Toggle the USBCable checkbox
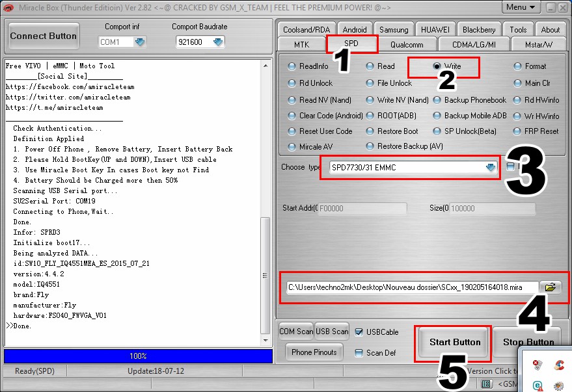The height and width of the screenshot is (392, 572). 359,332
